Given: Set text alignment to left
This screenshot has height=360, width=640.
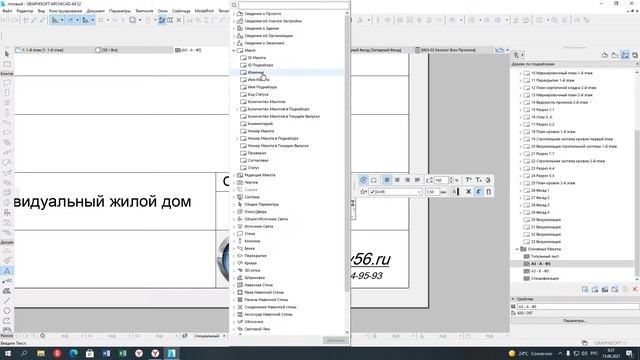Looking at the screenshot, I should (387, 180).
